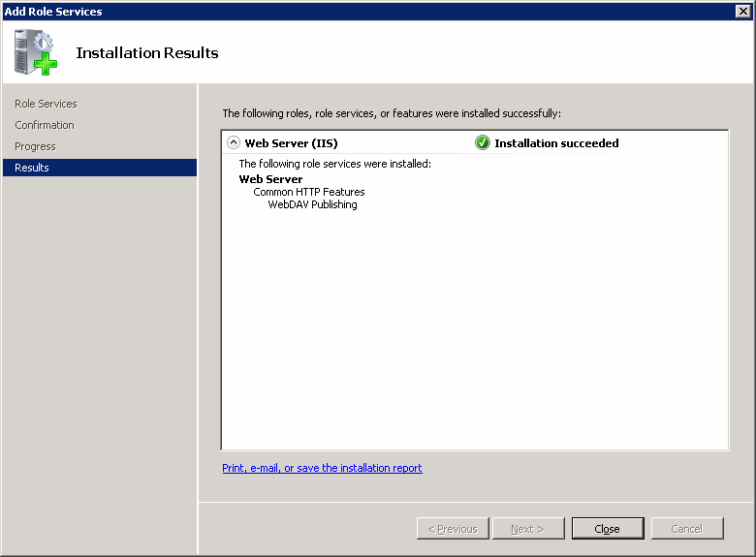
Task: Click the Add Role Services title bar
Action: (291, 11)
